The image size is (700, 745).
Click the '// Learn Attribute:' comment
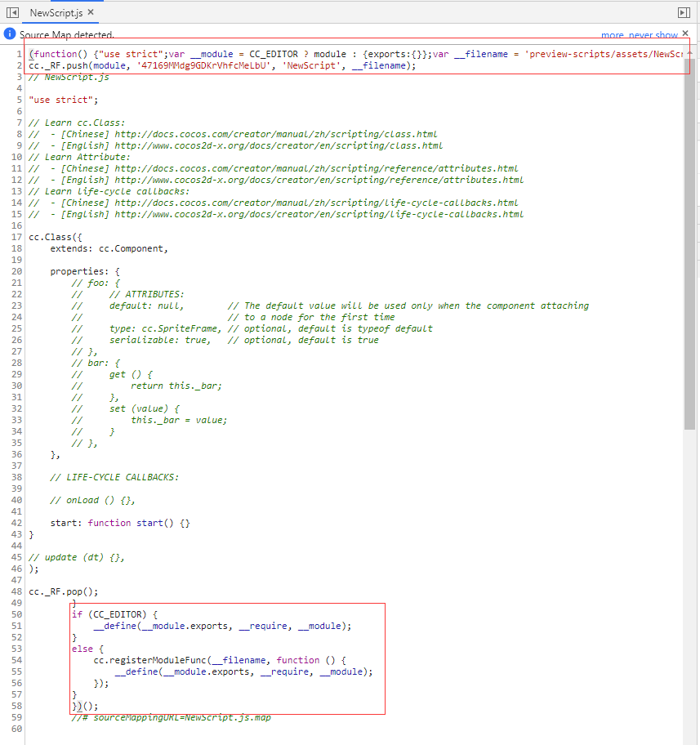point(79,157)
